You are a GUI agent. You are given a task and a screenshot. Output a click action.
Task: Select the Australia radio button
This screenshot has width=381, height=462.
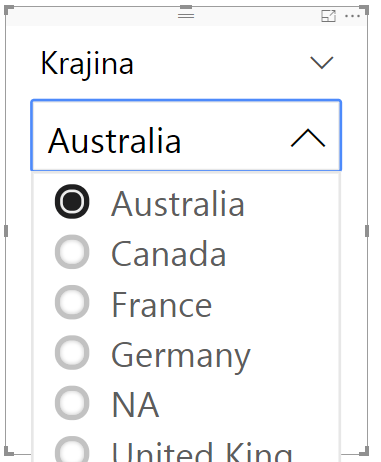tap(72, 201)
